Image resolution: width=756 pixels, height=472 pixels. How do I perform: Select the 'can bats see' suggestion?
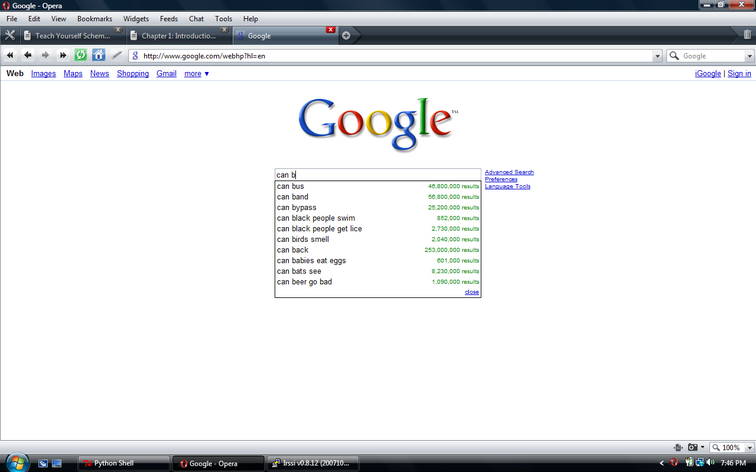(299, 271)
